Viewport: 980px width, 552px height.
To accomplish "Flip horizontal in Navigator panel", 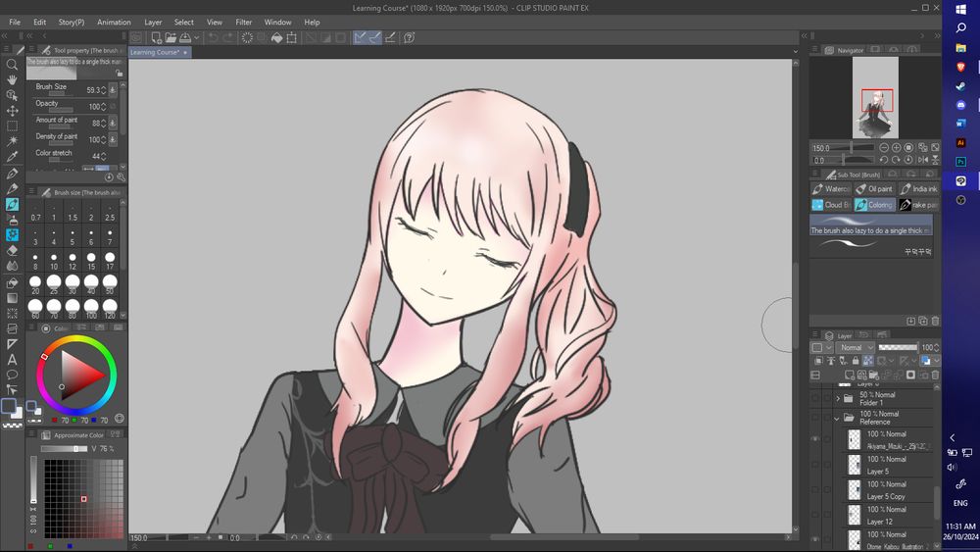I will point(923,160).
